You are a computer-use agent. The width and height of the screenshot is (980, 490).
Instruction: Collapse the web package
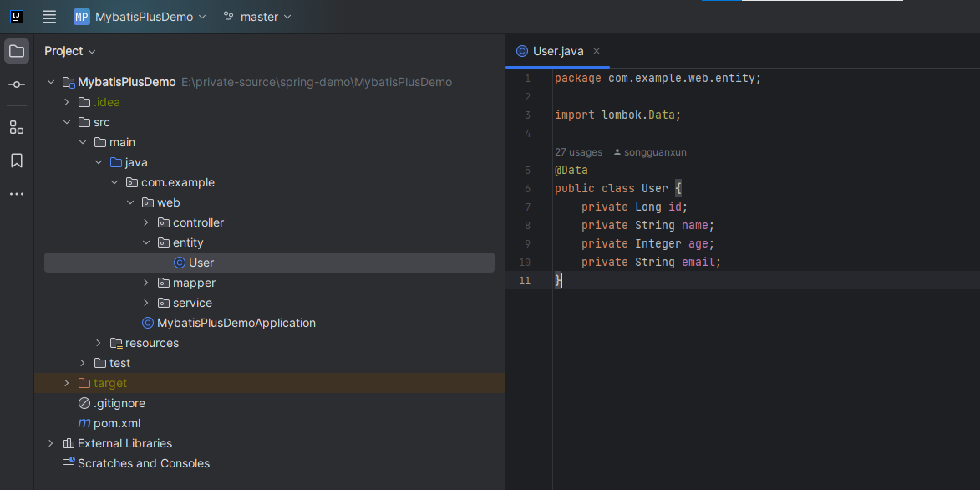tap(130, 202)
